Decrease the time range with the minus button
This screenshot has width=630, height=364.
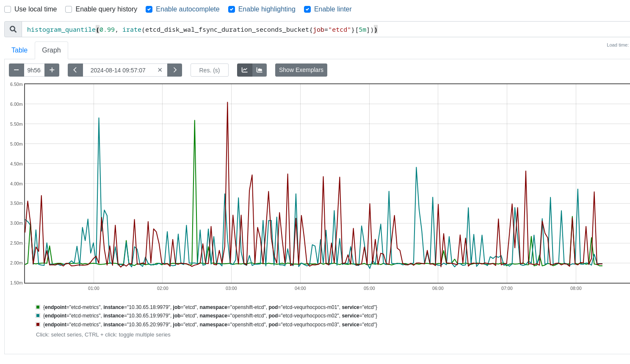[x=17, y=70]
